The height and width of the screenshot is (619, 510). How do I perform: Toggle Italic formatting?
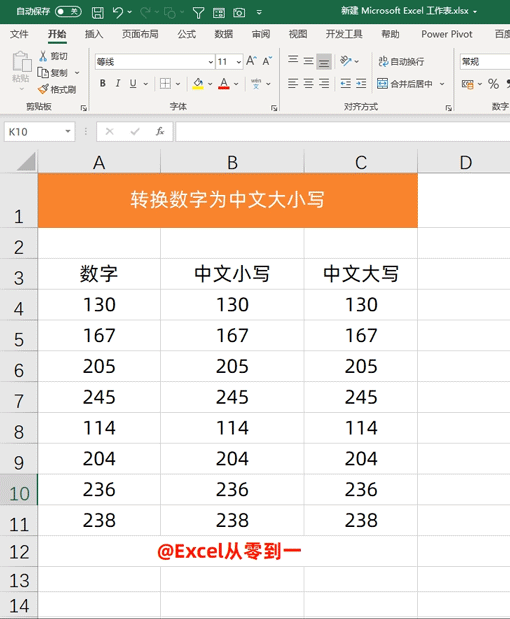[118, 83]
